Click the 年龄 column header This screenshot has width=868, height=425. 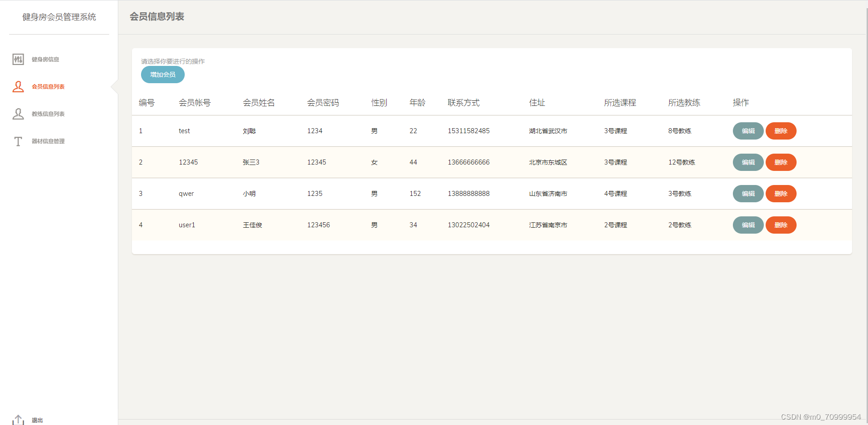[x=417, y=103]
